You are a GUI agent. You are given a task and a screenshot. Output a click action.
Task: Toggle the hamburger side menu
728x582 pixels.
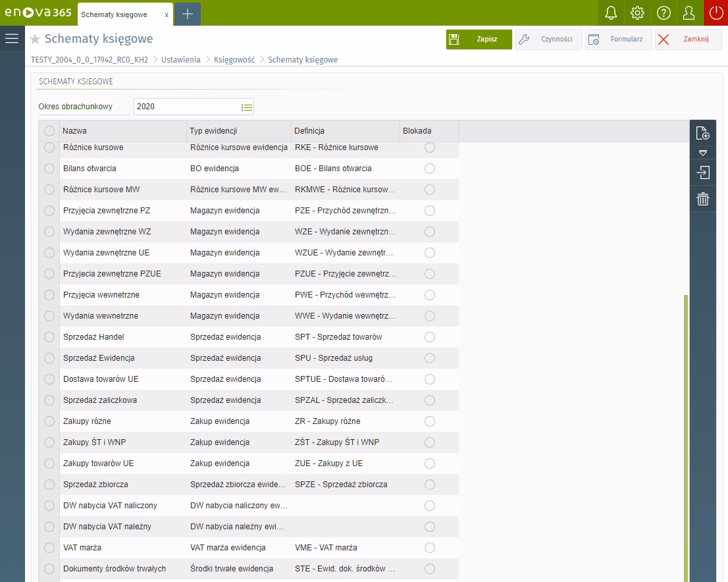(x=12, y=39)
